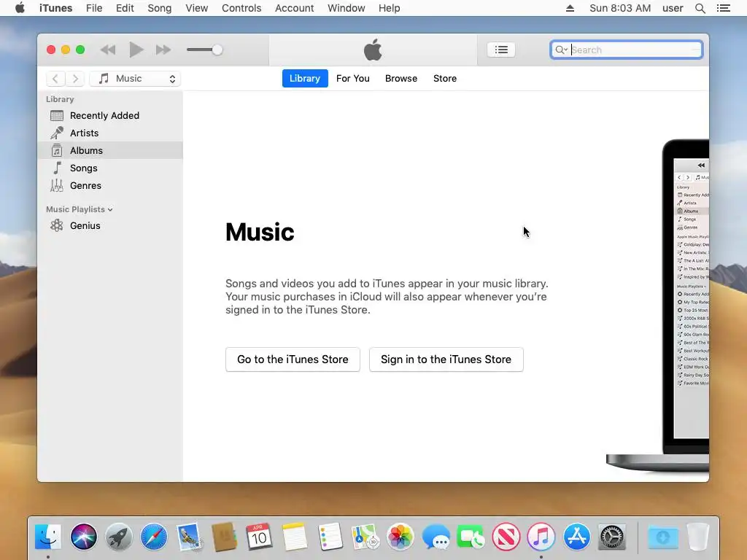
Task: Open the View menu
Action: (x=197, y=8)
